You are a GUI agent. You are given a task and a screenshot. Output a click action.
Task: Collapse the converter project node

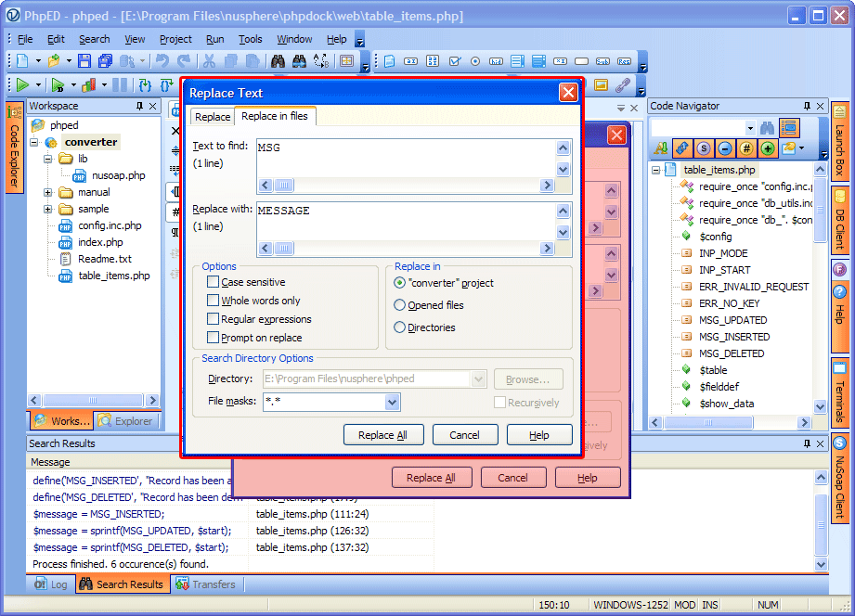pos(34,142)
